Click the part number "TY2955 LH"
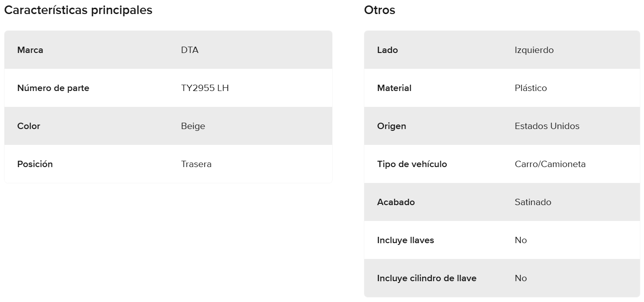Viewport: 644px width, 302px height. 205,88
